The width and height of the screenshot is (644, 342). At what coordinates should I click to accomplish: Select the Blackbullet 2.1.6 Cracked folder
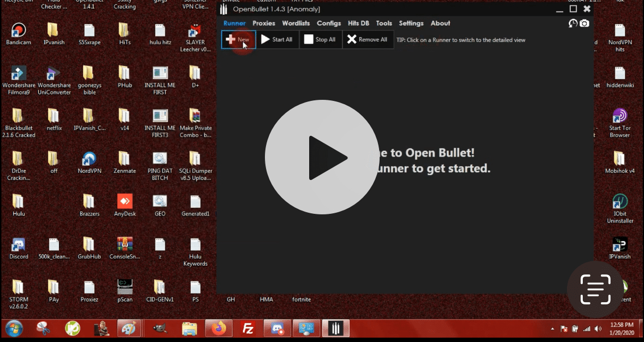pos(19,123)
